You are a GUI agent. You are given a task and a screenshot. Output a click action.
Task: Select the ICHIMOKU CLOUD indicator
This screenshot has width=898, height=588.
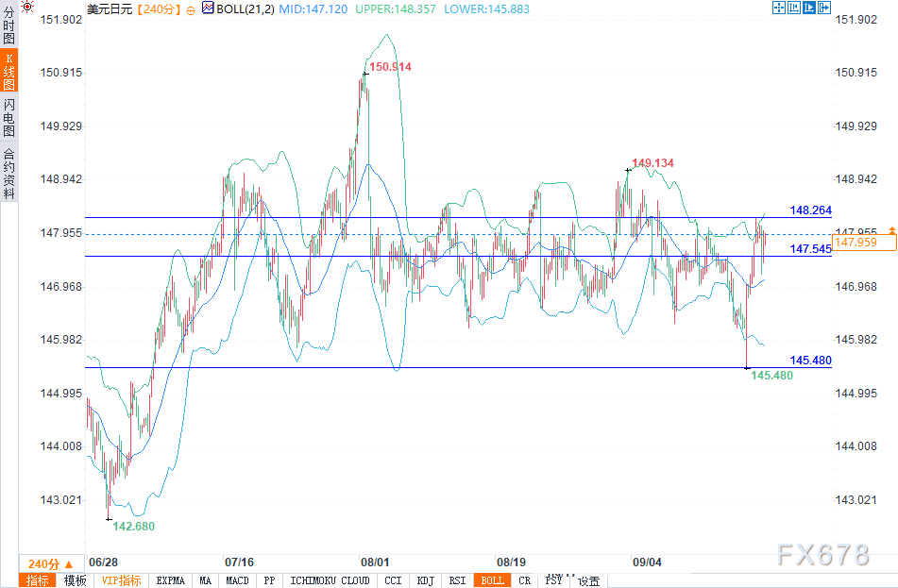[330, 580]
